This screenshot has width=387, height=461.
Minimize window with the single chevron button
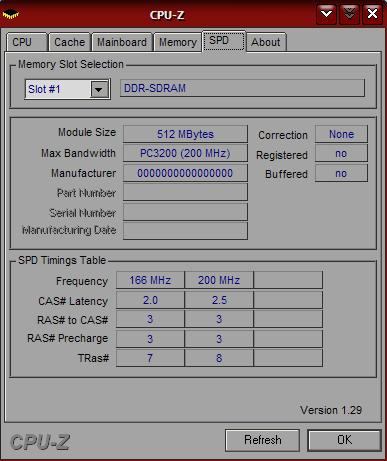click(x=326, y=14)
